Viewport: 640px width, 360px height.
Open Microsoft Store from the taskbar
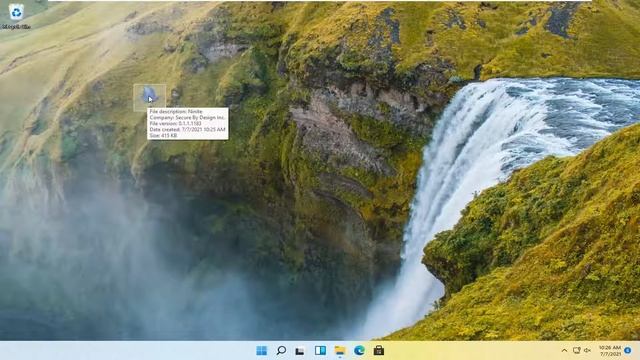[379, 351]
